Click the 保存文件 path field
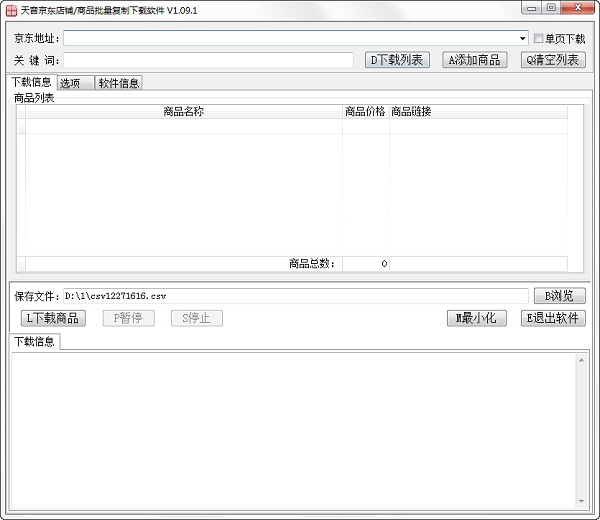This screenshot has width=600, height=520. click(296, 296)
